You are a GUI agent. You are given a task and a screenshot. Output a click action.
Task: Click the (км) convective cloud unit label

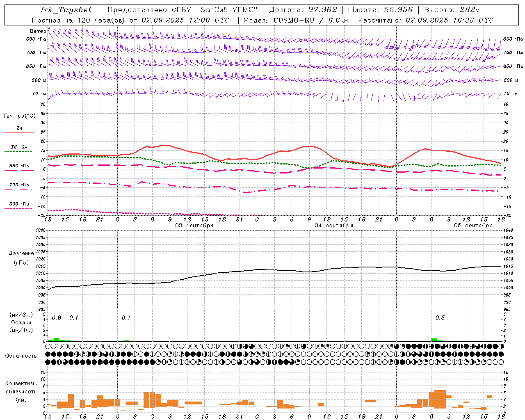point(21,399)
